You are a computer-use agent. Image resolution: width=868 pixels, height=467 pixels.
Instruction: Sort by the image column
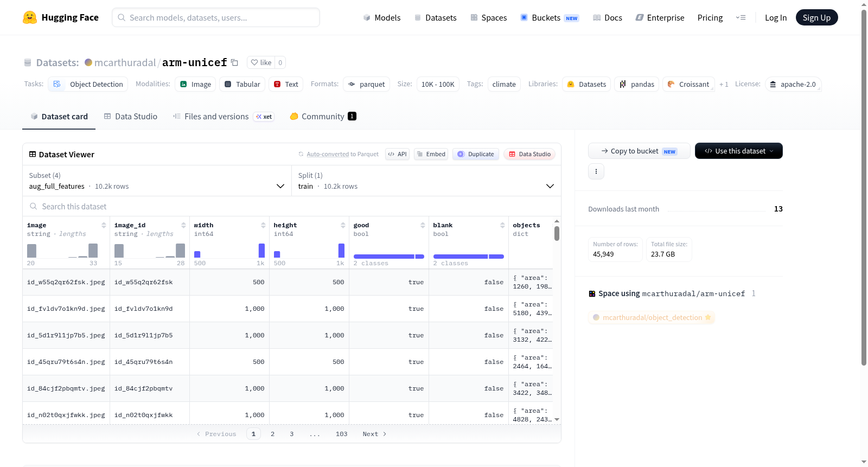pyautogui.click(x=104, y=225)
